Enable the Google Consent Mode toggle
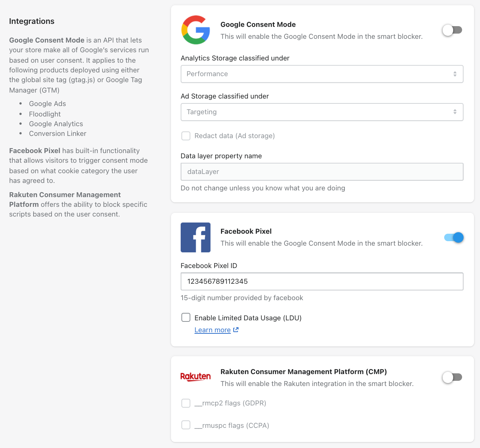Viewport: 480px width, 448px height. coord(452,30)
